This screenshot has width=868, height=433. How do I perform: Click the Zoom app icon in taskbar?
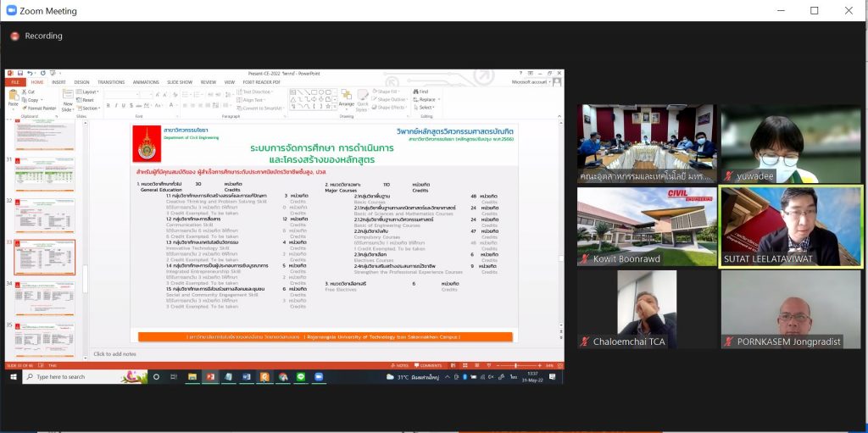[x=320, y=377]
